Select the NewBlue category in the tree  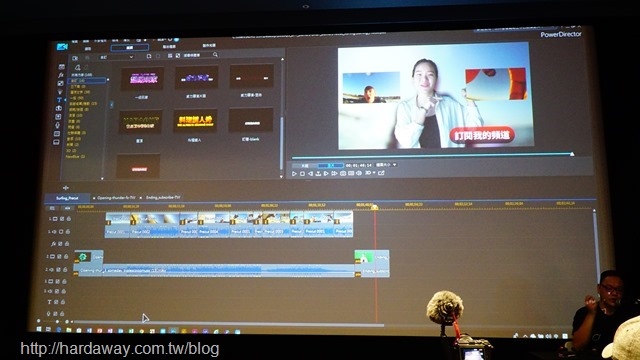click(75, 156)
